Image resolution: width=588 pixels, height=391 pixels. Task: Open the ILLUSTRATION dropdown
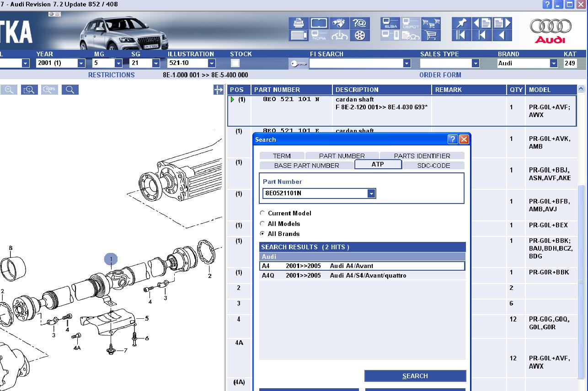[x=212, y=63]
